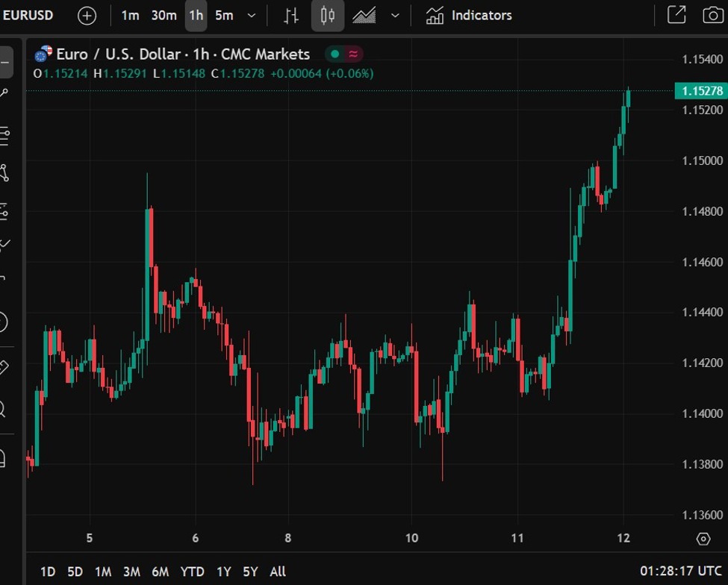Open the share/pop-out chart icon
The image size is (728, 585).
(676, 15)
